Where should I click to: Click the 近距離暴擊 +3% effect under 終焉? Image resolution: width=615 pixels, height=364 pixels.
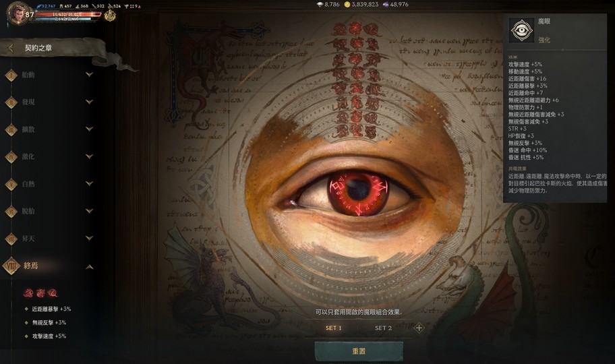point(51,309)
